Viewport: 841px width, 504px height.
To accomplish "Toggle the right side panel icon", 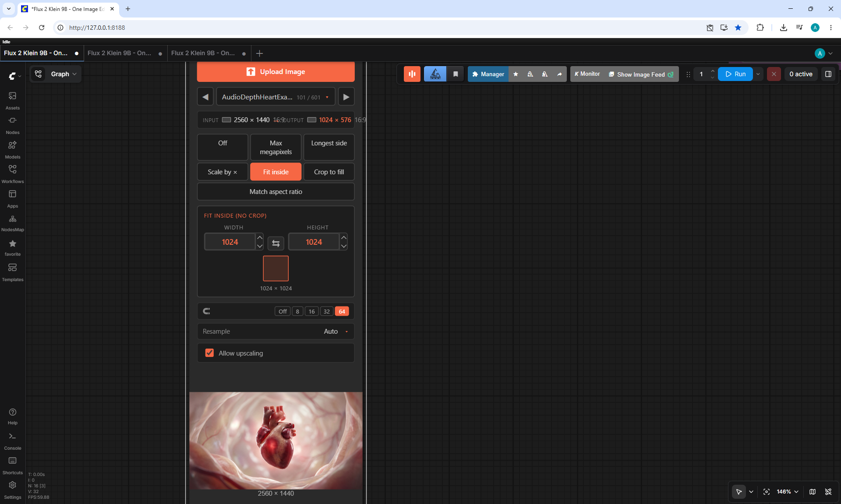I will [828, 74].
